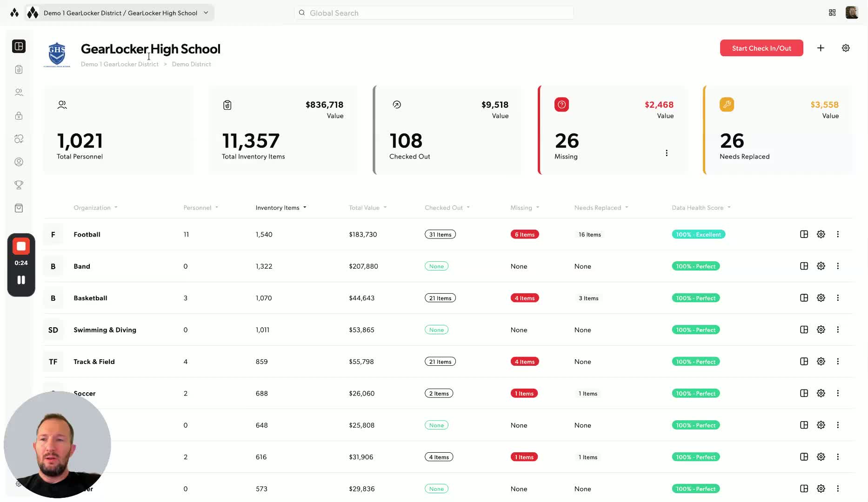The image size is (868, 502).
Task: Click the red Missing question-mark icon
Action: coord(561,105)
